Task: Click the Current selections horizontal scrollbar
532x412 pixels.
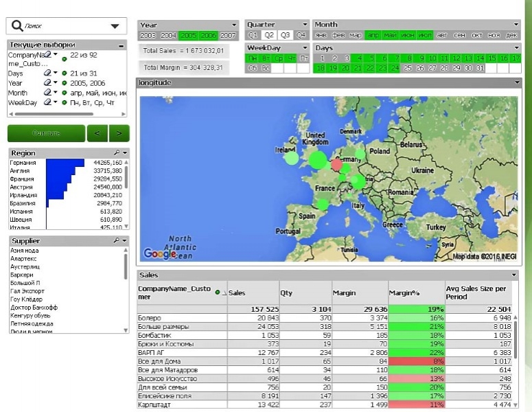Action: (54, 114)
